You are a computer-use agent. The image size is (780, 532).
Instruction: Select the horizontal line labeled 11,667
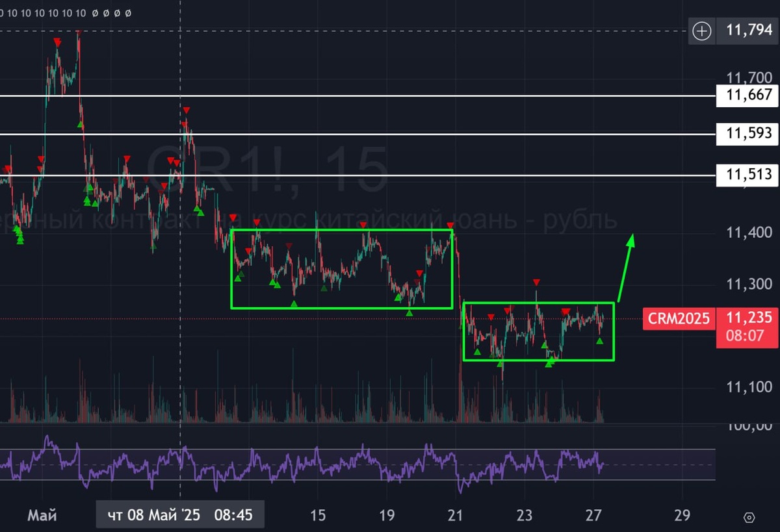tap(357, 95)
